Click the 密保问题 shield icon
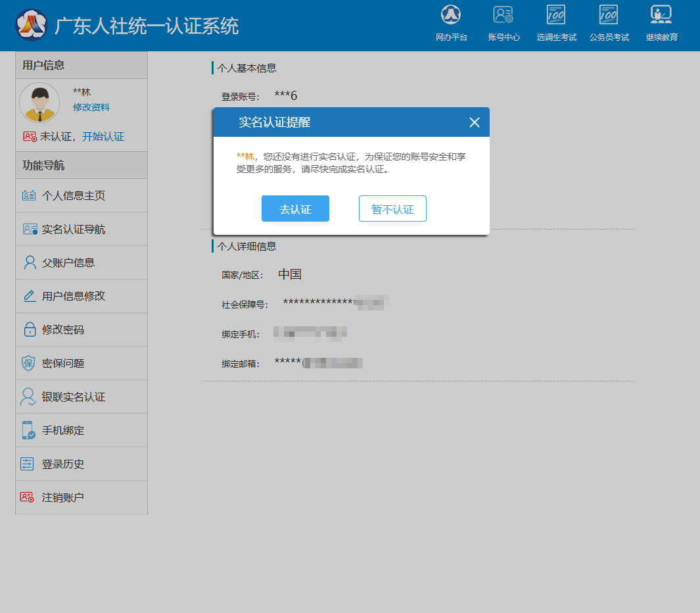The height and width of the screenshot is (613, 700). click(28, 363)
